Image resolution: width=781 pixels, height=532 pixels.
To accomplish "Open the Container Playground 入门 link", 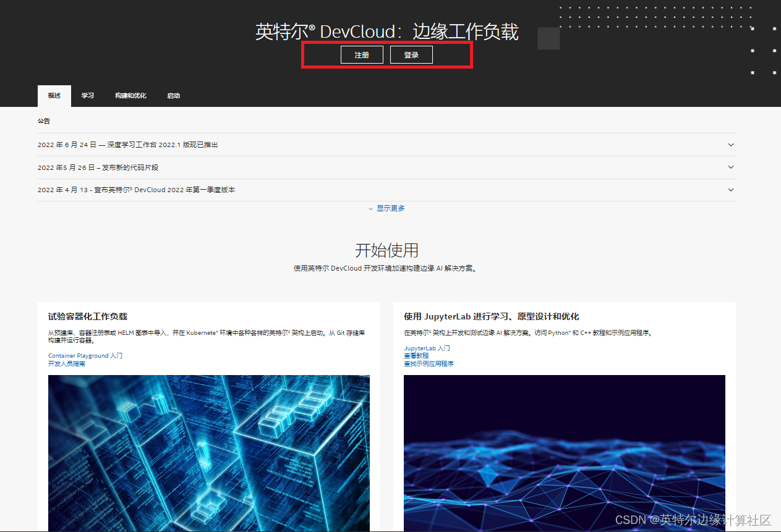I will [x=85, y=355].
